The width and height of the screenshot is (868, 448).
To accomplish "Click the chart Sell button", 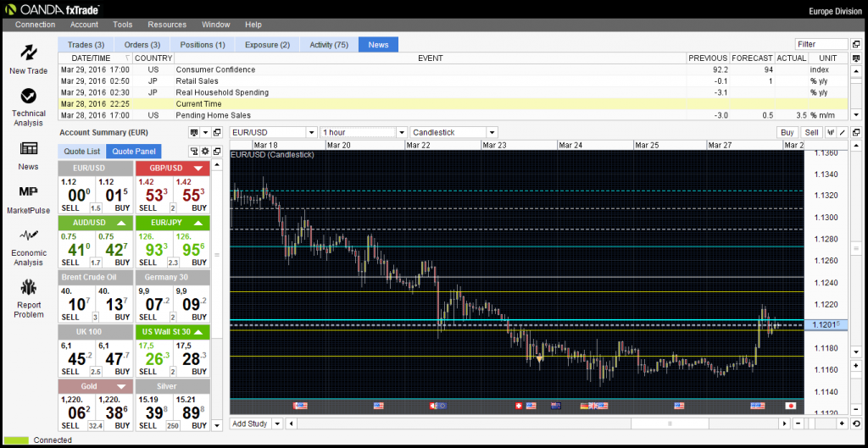I will (x=811, y=133).
